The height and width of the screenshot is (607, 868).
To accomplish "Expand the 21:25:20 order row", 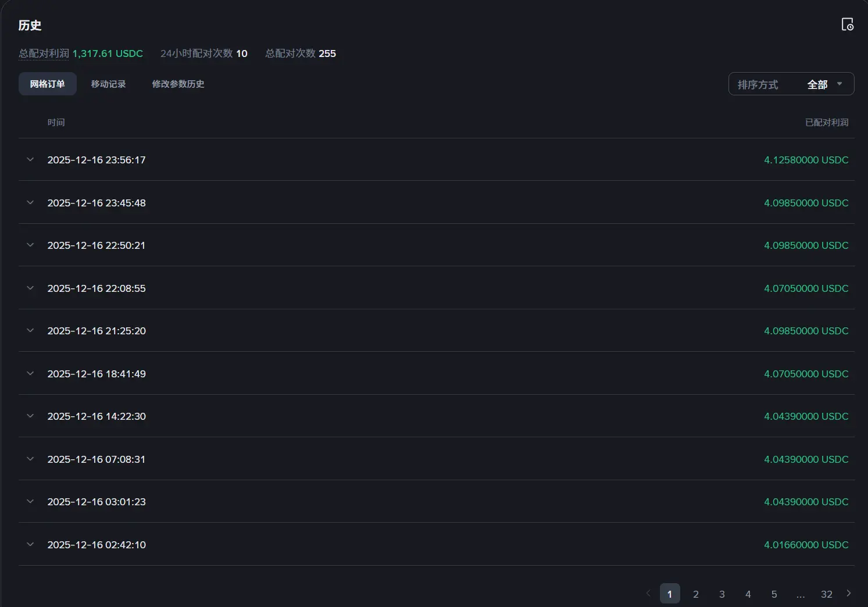I will coord(30,330).
